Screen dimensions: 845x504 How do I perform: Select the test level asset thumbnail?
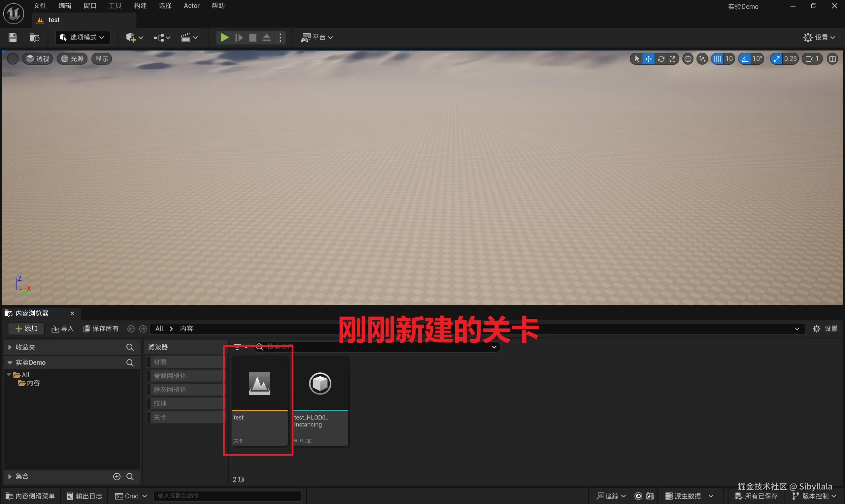(x=259, y=384)
